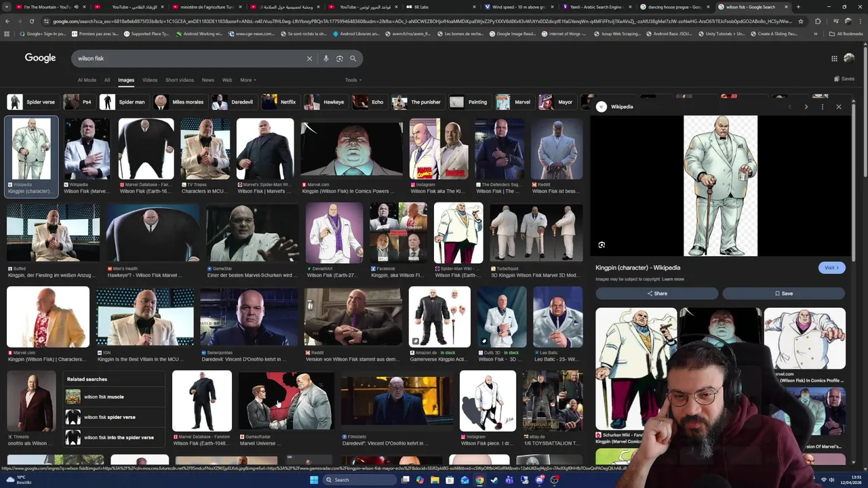Open the Google account avatar
The height and width of the screenshot is (488, 868).
(849, 58)
